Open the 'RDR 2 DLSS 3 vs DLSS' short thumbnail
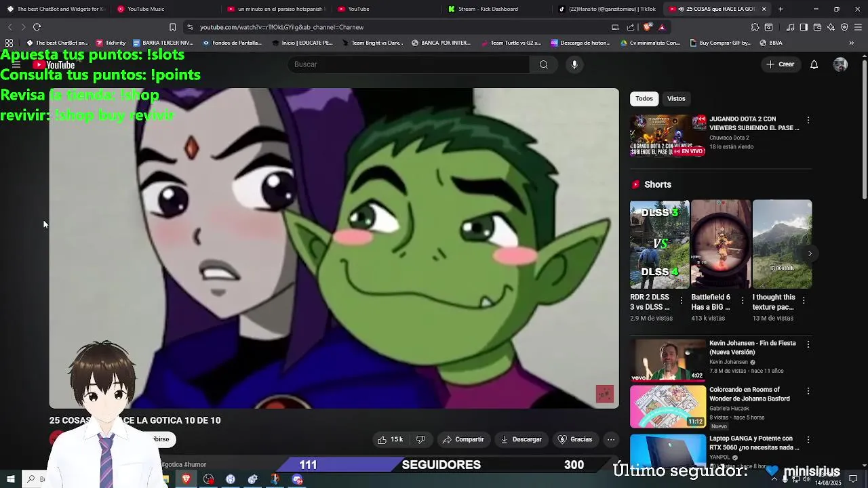This screenshot has height=488, width=868. [660, 244]
